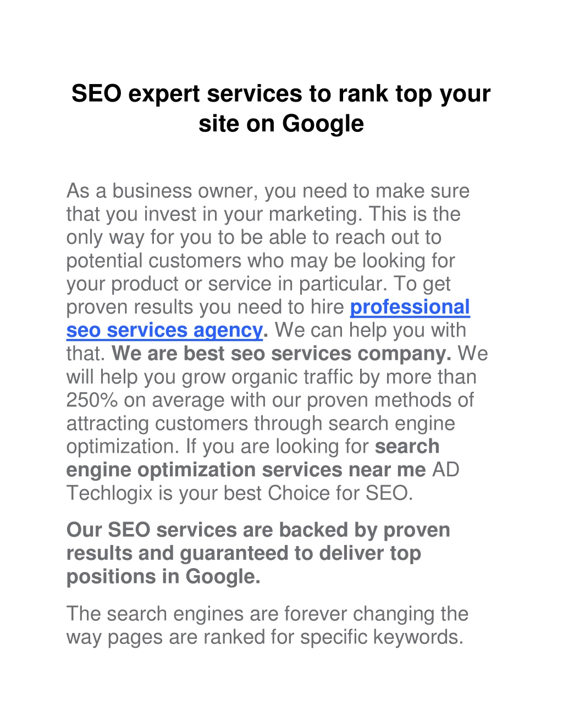Image resolution: width=563 pixels, height=728 pixels.
Task: Click the line "results and guaranteed to deliver top"
Action: 244,553
